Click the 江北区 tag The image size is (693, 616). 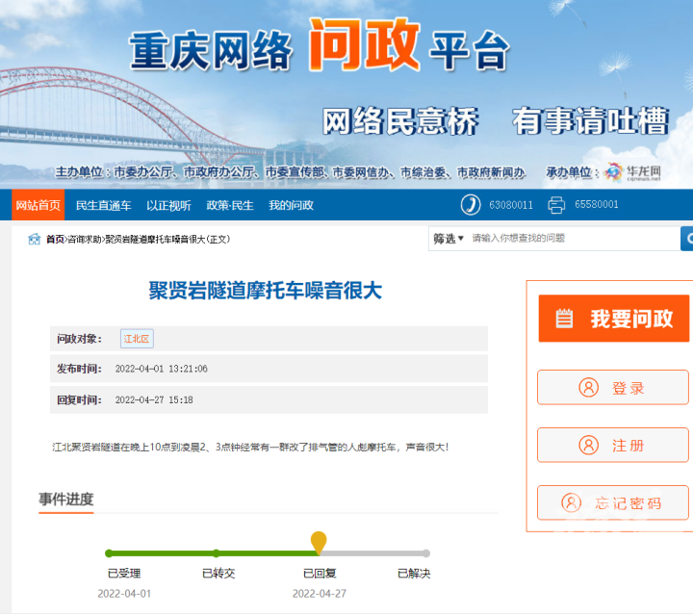pyautogui.click(x=137, y=338)
